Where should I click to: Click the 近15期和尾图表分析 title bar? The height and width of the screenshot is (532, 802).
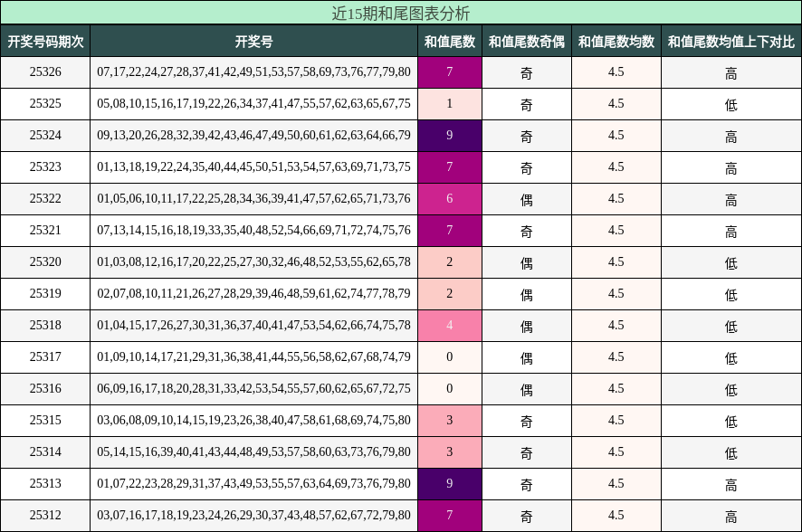(x=401, y=10)
